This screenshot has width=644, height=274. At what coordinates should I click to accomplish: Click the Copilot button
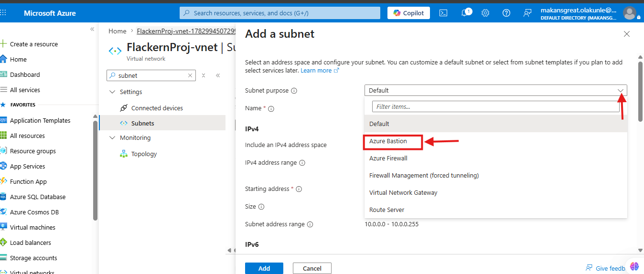coord(408,13)
